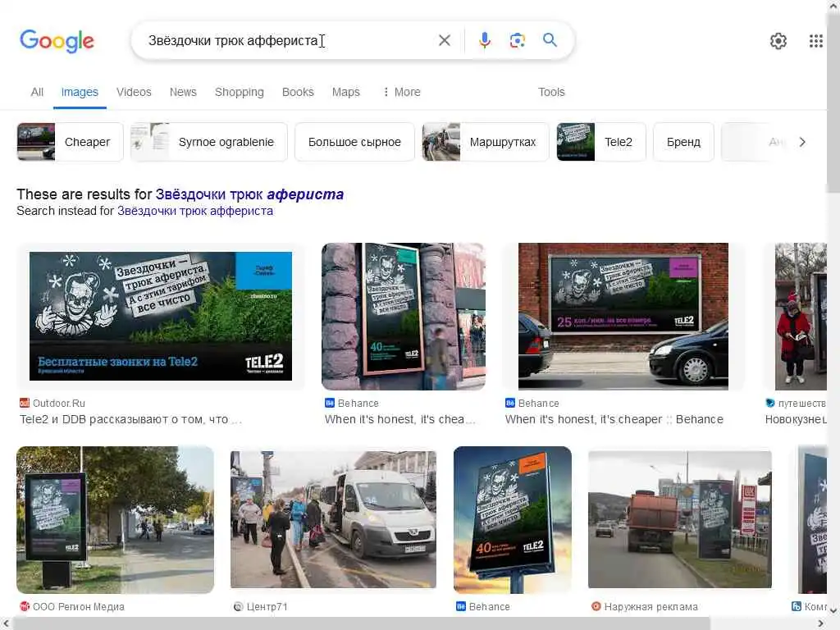This screenshot has height=630, width=840.
Task: Clear the search query with the X icon
Action: coord(444,40)
